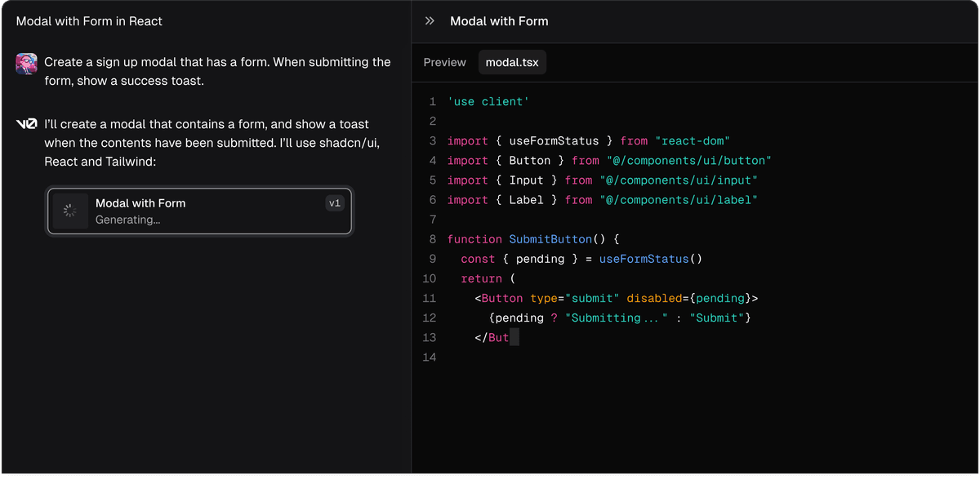980x480 pixels.
Task: Place cursor on the 'use client' code line
Action: point(488,102)
